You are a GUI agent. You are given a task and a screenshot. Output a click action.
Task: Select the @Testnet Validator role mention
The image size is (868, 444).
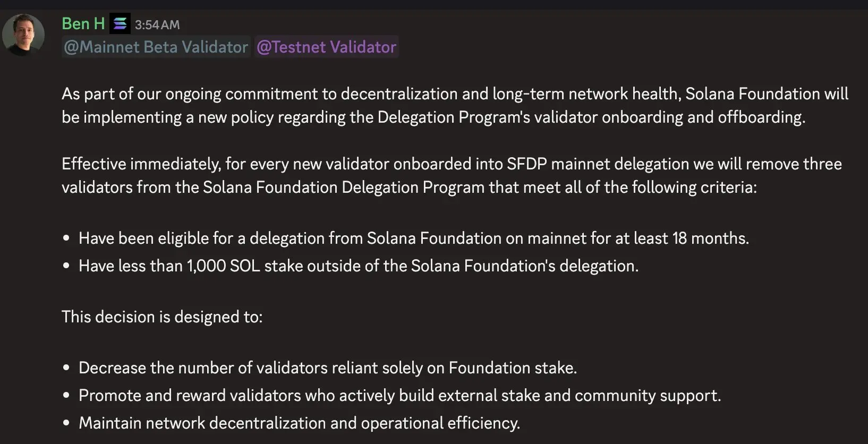[x=326, y=47]
